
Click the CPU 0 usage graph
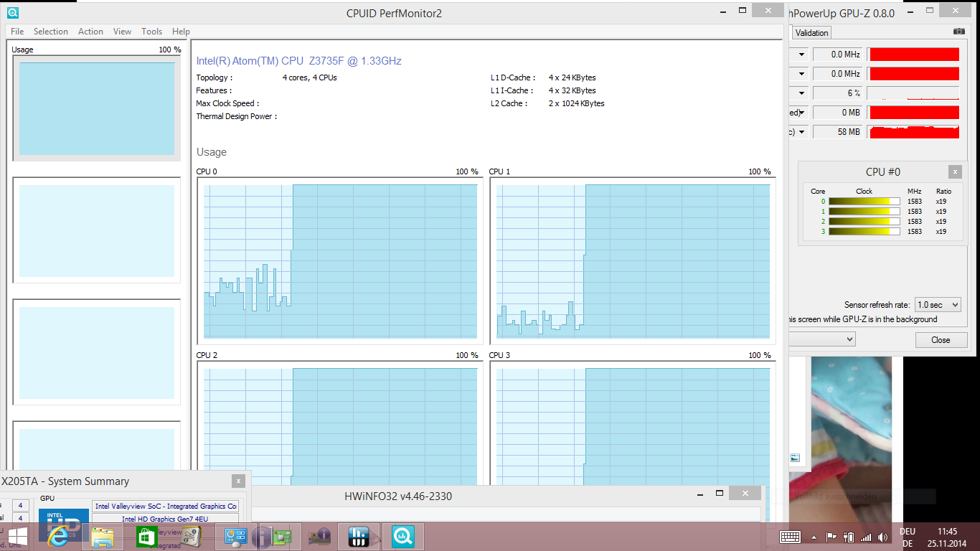(340, 261)
